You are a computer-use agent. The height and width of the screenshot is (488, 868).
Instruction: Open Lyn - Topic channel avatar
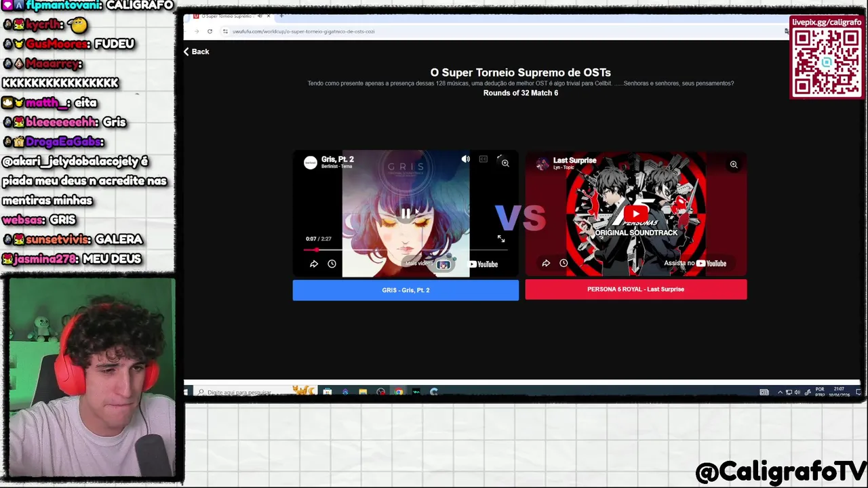(542, 163)
